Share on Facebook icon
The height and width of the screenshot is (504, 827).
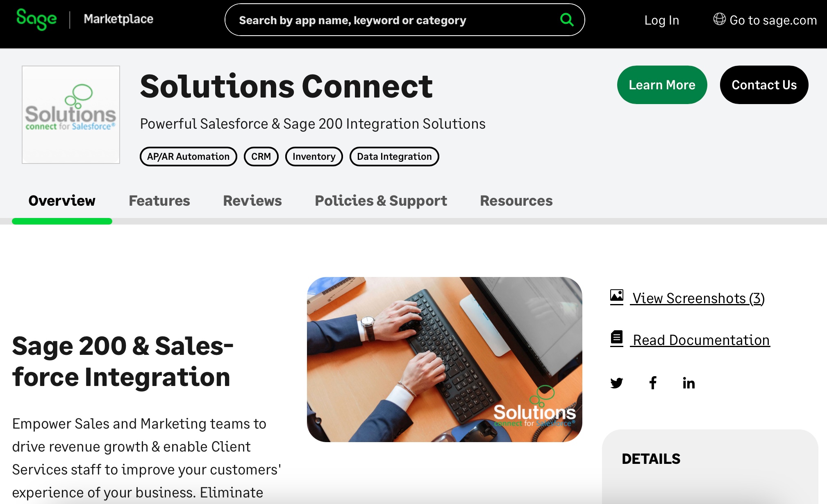[653, 383]
